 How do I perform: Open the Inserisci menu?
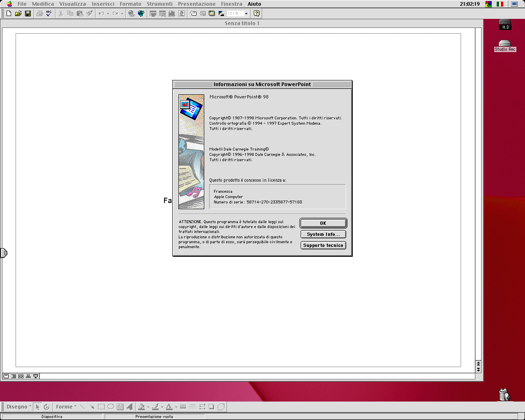[103, 4]
